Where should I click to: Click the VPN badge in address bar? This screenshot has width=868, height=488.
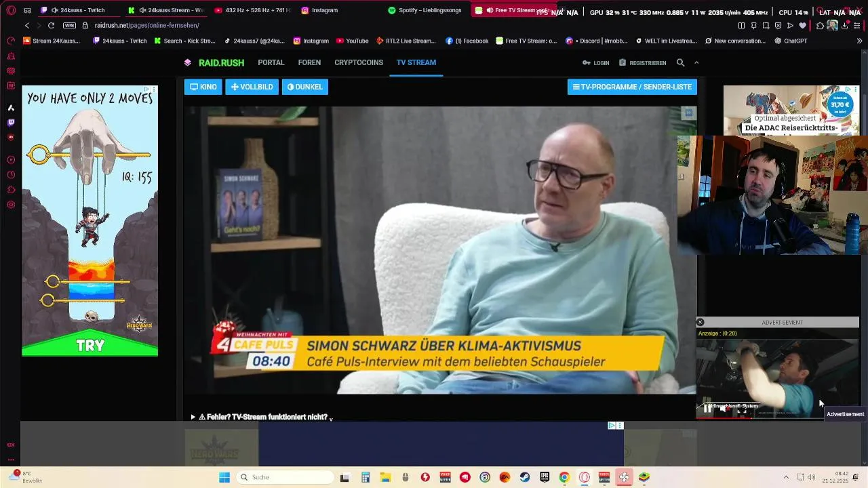point(69,25)
